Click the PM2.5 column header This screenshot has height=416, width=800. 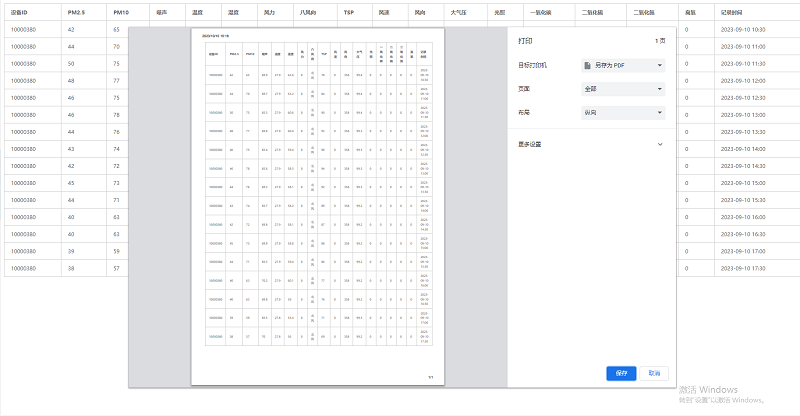click(x=75, y=13)
